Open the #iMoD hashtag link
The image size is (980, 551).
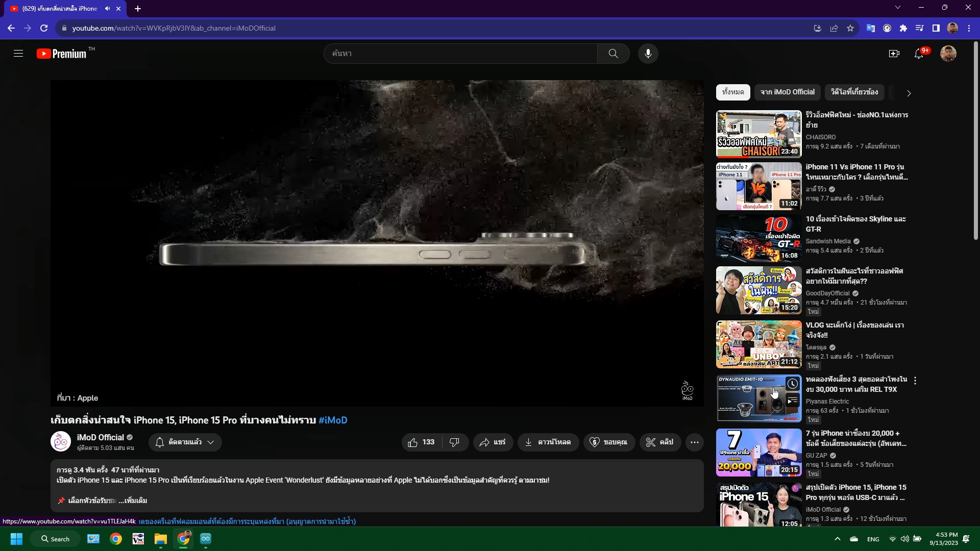tap(333, 420)
